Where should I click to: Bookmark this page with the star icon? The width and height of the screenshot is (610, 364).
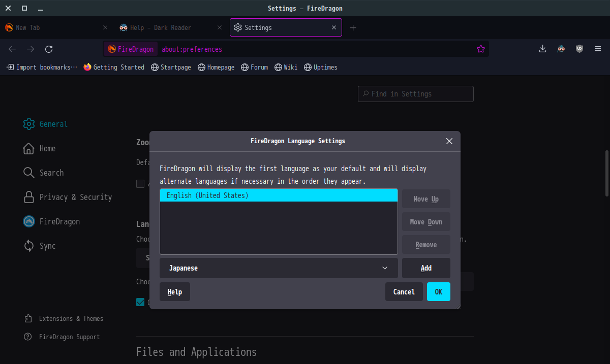(x=480, y=49)
